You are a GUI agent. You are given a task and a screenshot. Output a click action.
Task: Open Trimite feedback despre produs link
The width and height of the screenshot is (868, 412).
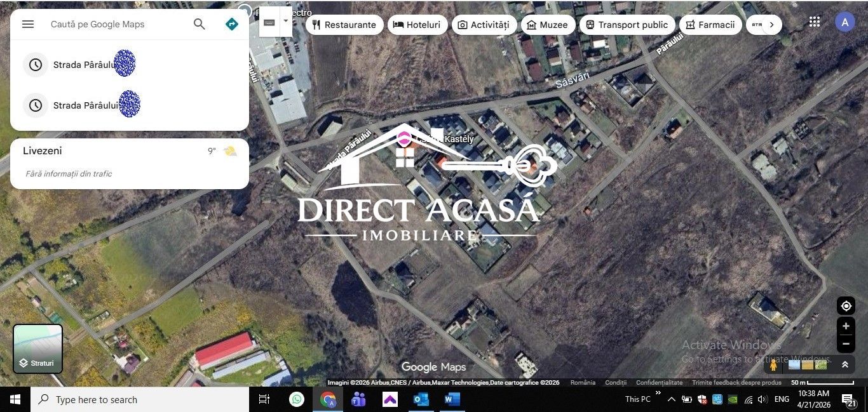(736, 383)
